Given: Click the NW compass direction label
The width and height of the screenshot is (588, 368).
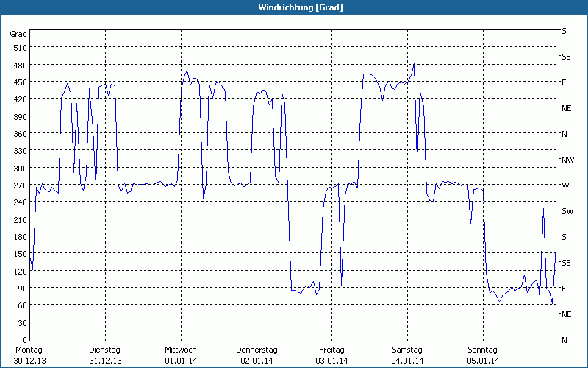Looking at the screenshot, I should (x=567, y=160).
